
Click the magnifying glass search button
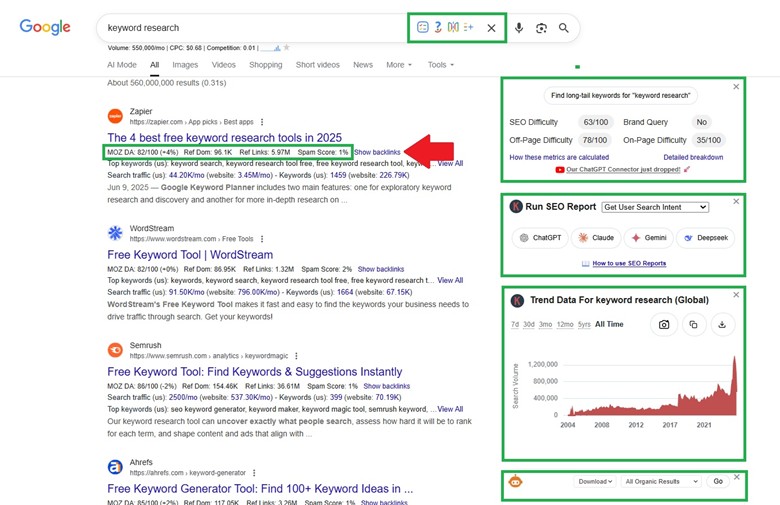[564, 28]
